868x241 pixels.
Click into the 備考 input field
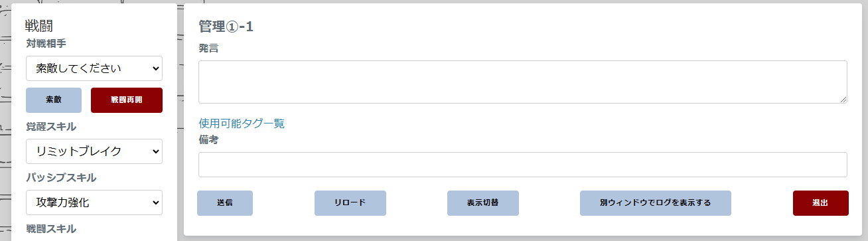pos(523,165)
